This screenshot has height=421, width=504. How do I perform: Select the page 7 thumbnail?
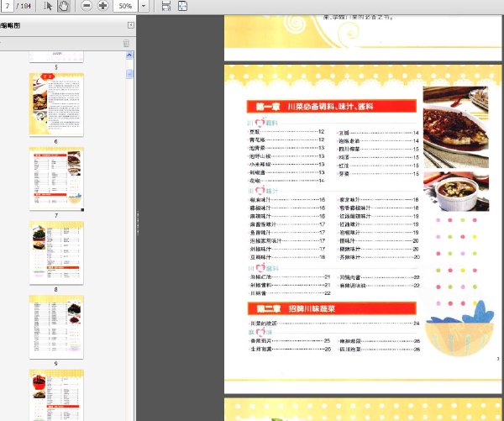coord(56,179)
